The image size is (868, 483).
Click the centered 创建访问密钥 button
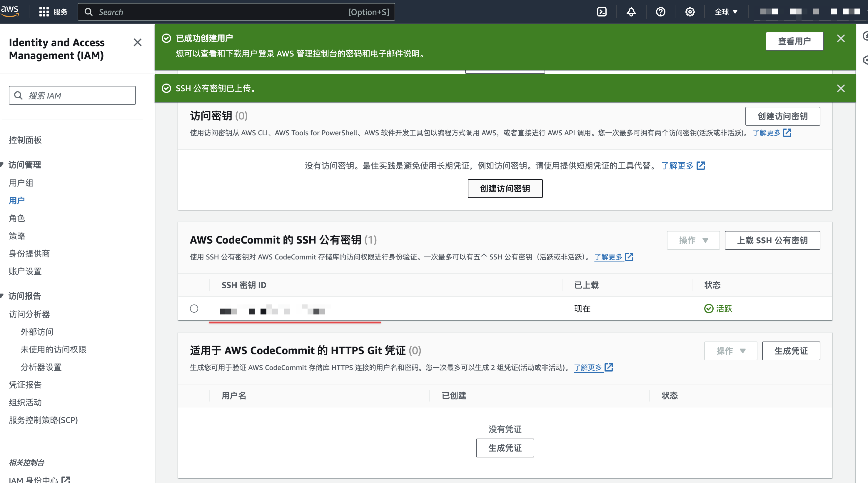[x=505, y=189]
